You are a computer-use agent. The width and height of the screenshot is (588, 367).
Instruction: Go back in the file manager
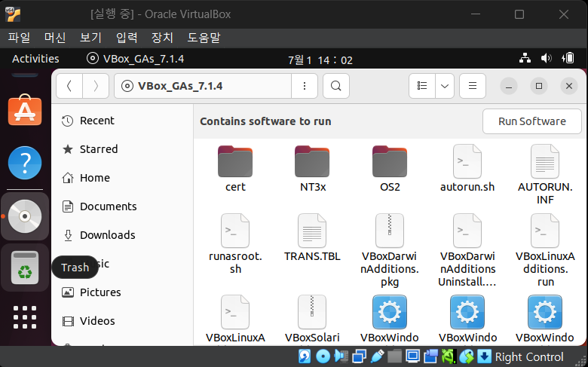[69, 86]
